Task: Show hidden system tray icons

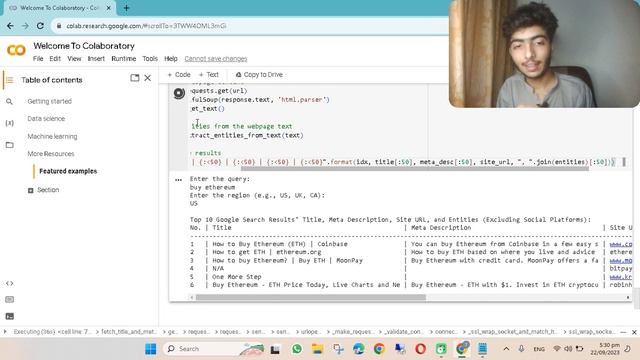Action: coord(506,349)
